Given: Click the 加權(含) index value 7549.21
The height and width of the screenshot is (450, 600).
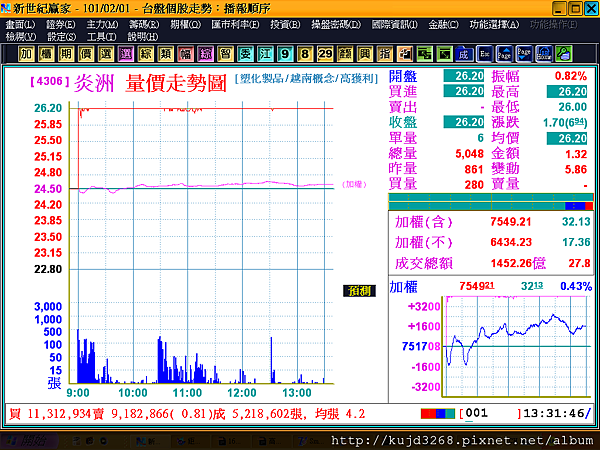Looking at the screenshot, I should tap(511, 222).
